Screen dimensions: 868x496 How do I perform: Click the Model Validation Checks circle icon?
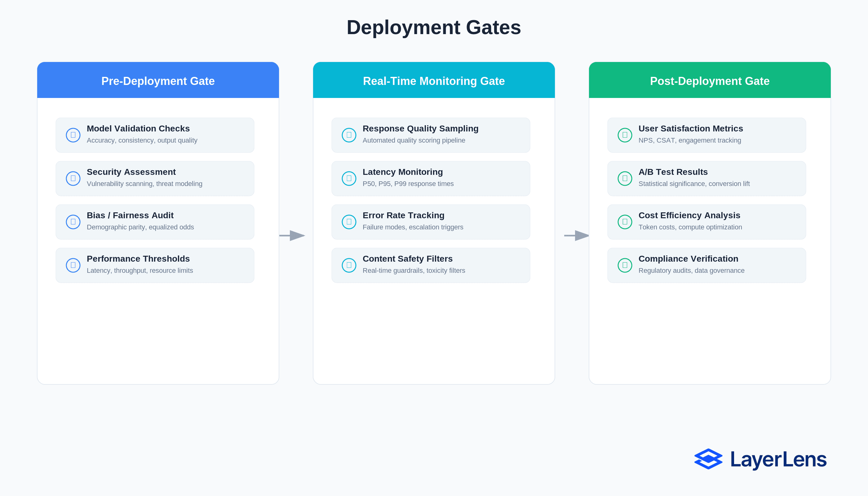[x=73, y=135]
